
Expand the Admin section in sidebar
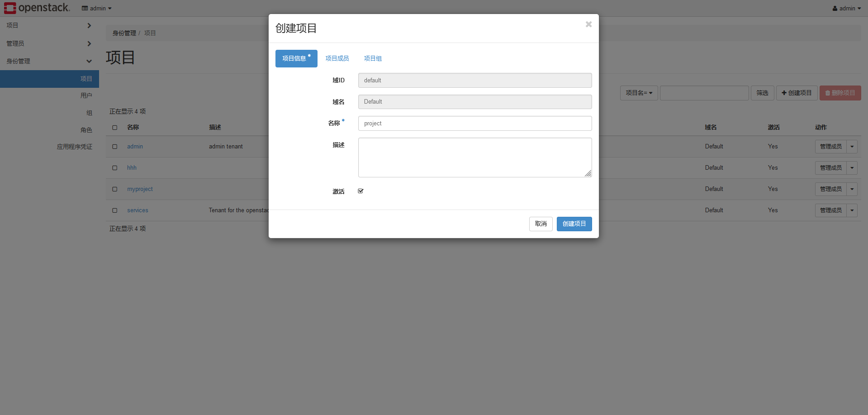pyautogui.click(x=49, y=43)
